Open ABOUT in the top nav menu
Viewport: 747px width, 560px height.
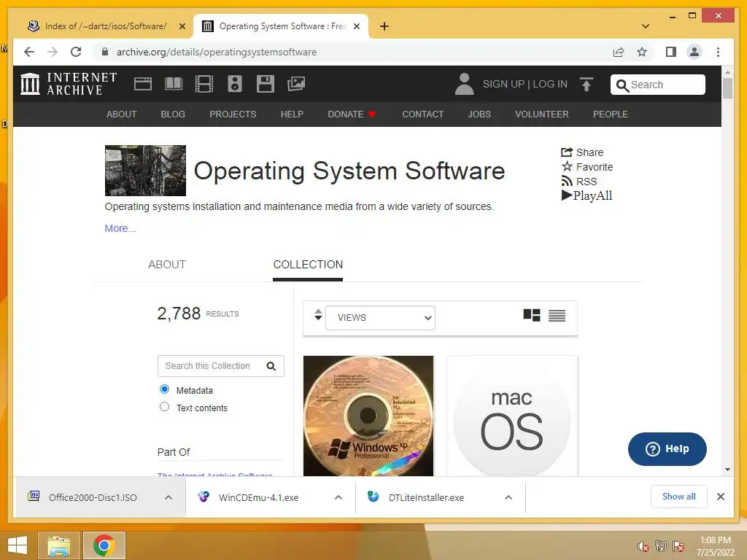122,114
